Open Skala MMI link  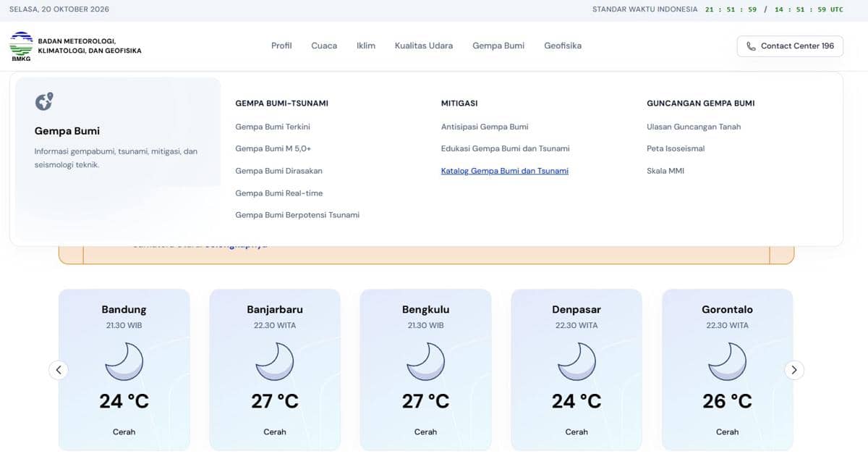pyautogui.click(x=665, y=171)
